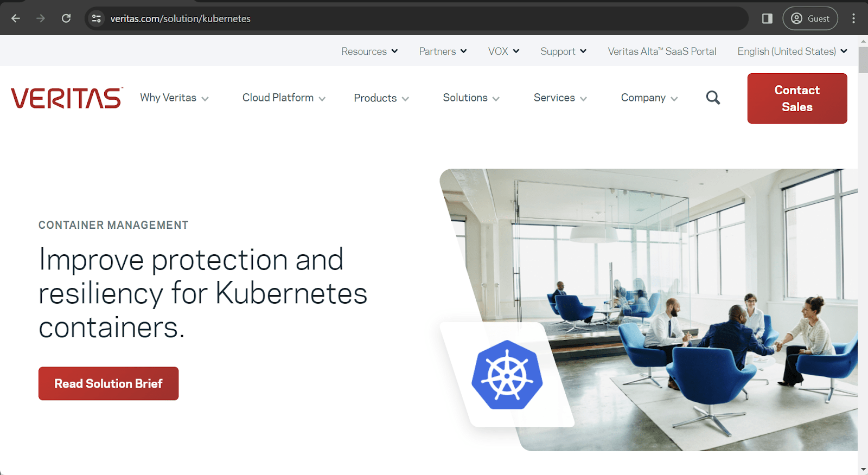
Task: Click the page vertical scrollbar thumb
Action: [x=863, y=60]
